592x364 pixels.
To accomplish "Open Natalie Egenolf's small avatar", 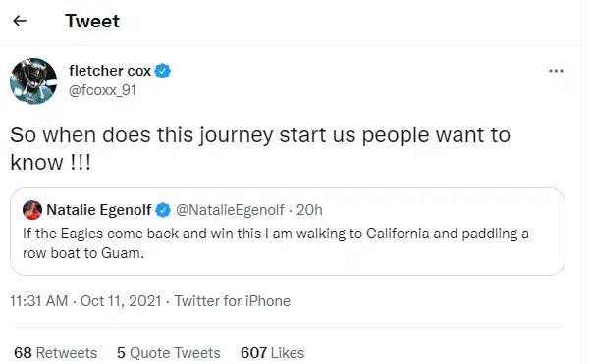I will click(x=32, y=210).
